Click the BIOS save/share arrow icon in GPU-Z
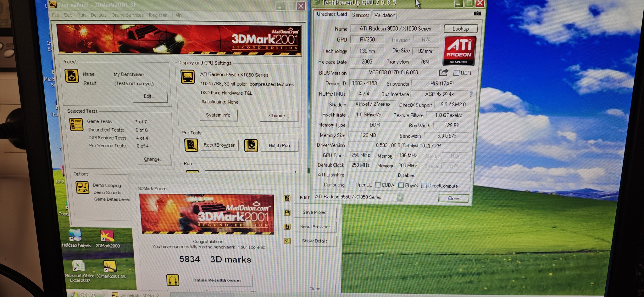Image resolution: width=644 pixels, height=297 pixels. click(443, 73)
